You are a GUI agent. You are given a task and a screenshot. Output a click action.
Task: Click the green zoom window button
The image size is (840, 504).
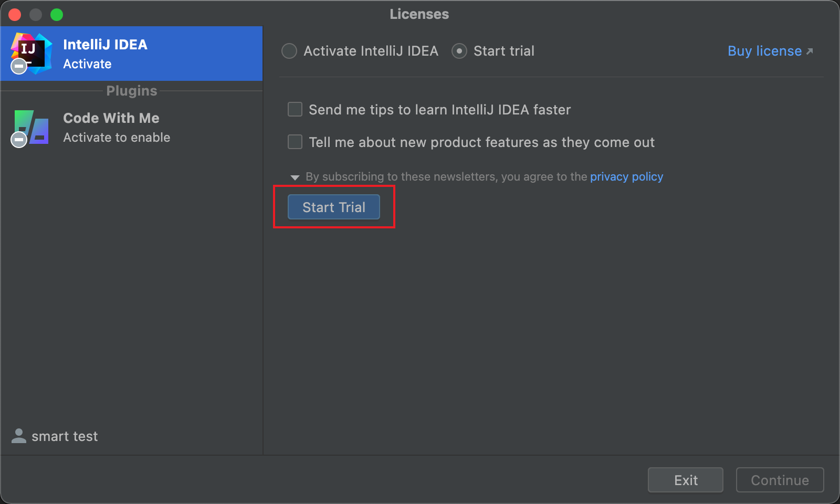(x=57, y=14)
